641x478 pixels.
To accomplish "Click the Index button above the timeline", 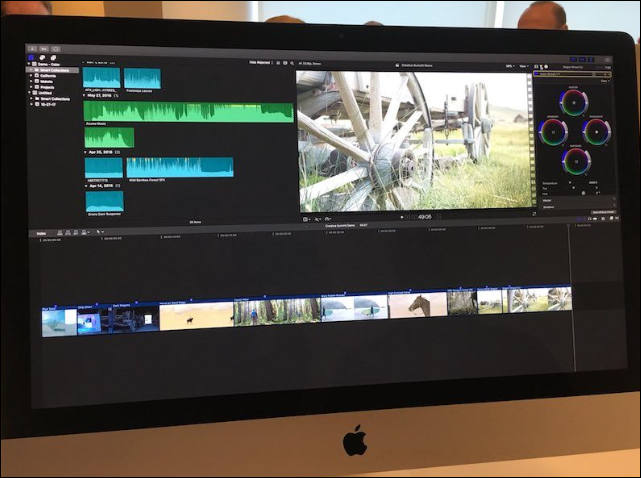I will (41, 232).
